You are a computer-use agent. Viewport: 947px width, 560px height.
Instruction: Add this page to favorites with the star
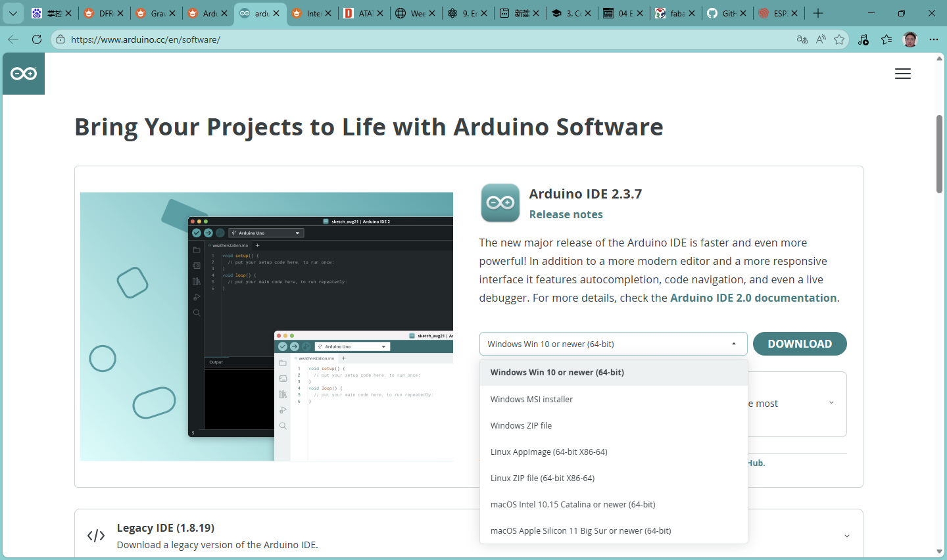pyautogui.click(x=839, y=39)
